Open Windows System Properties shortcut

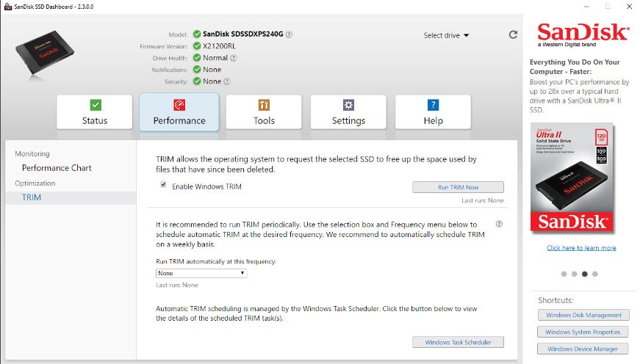[583, 332]
